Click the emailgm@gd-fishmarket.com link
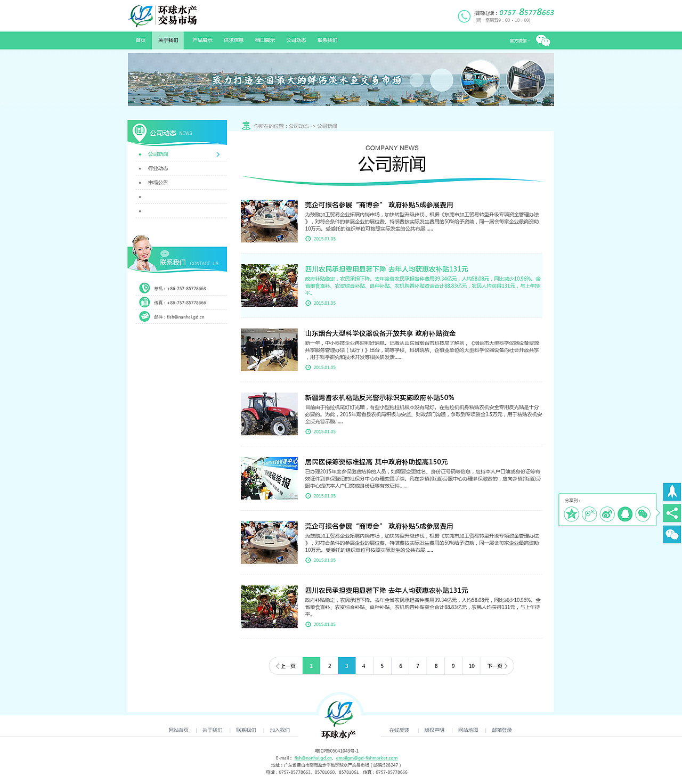 pyautogui.click(x=367, y=758)
